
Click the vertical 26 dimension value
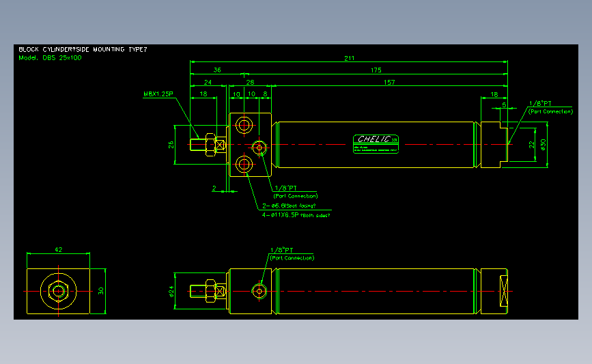pyautogui.click(x=171, y=145)
